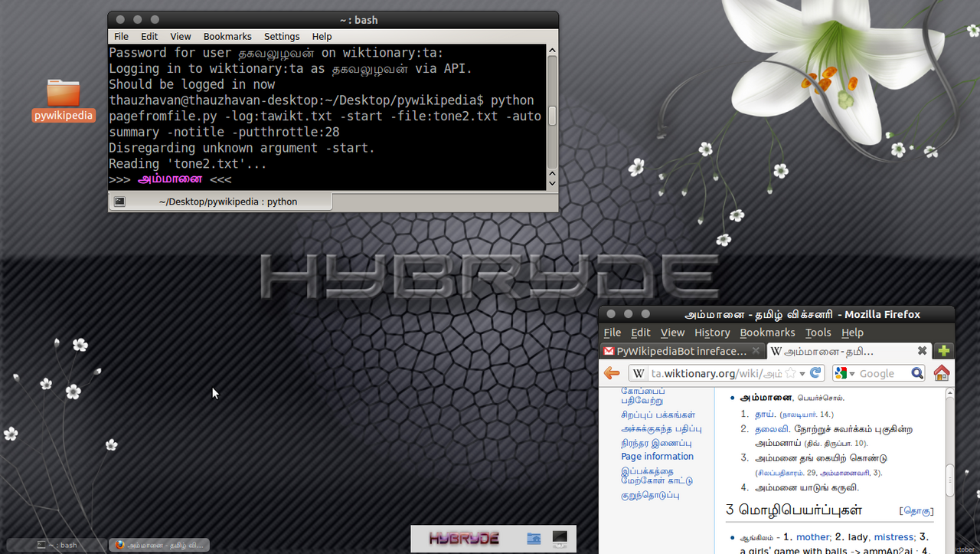This screenshot has width=980, height=554.
Task: Open Help menu in the bash terminal
Action: (322, 36)
